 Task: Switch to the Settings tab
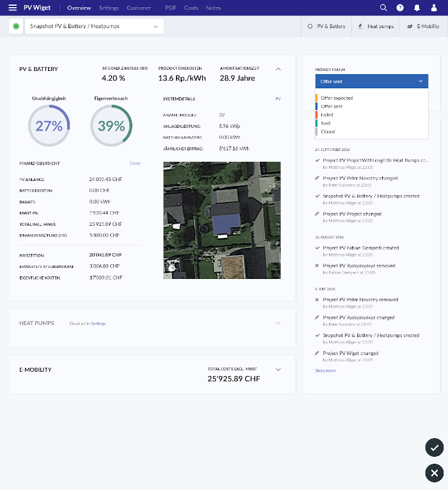click(109, 8)
